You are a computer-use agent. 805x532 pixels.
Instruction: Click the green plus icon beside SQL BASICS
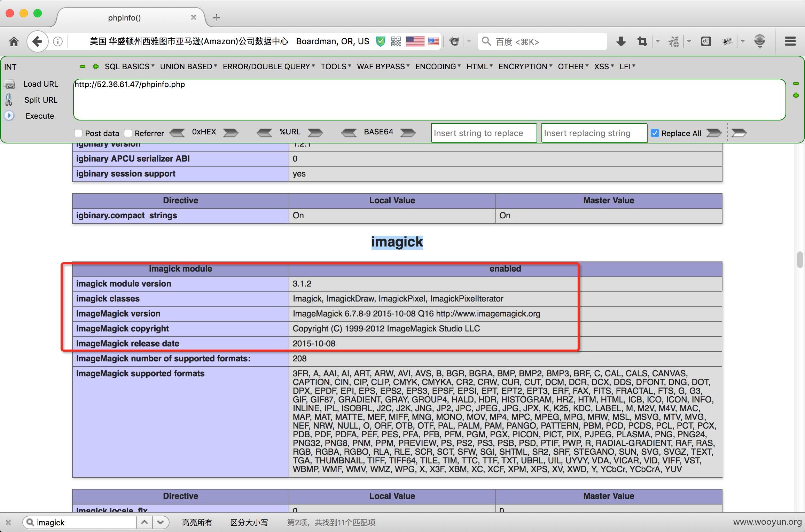click(x=96, y=66)
